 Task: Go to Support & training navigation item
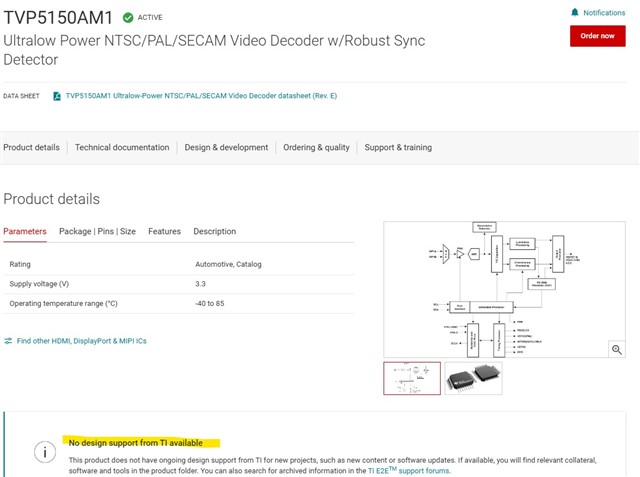(x=398, y=147)
